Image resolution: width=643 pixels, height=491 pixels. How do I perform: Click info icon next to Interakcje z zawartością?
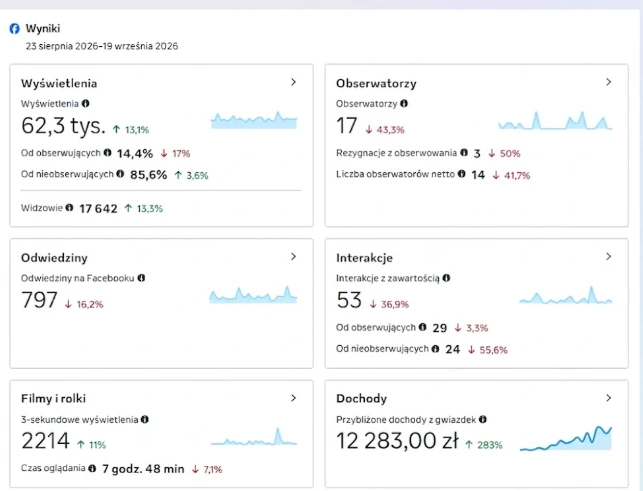[x=447, y=278]
